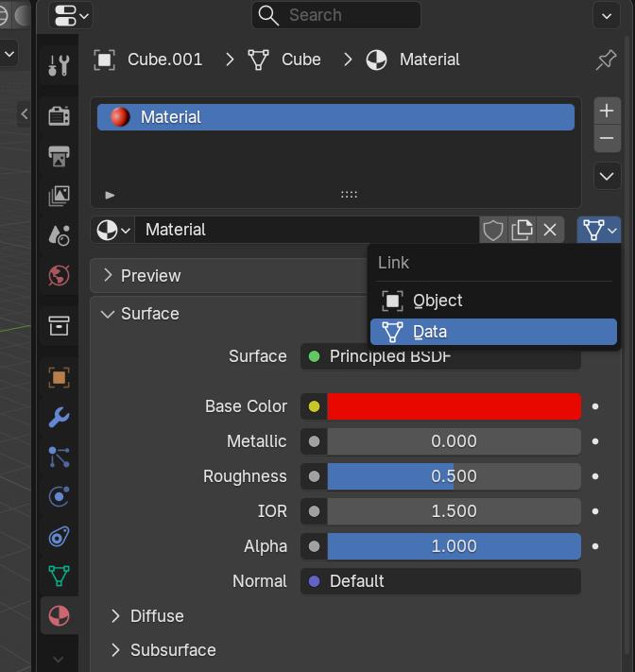Screen dimensions: 635x672
Task: Open the Base Color red swatch
Action: click(455, 406)
